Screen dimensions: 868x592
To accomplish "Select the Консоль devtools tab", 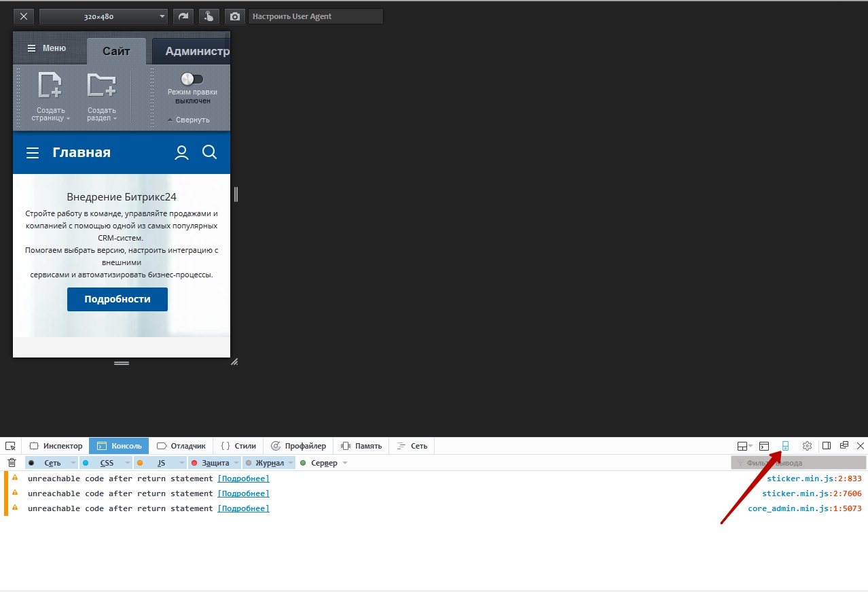I will point(119,446).
